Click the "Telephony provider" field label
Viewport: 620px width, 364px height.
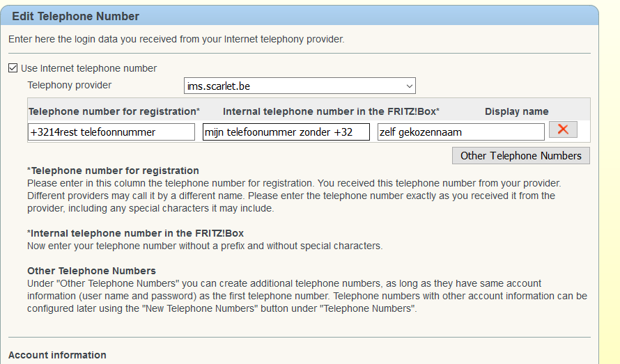point(69,85)
